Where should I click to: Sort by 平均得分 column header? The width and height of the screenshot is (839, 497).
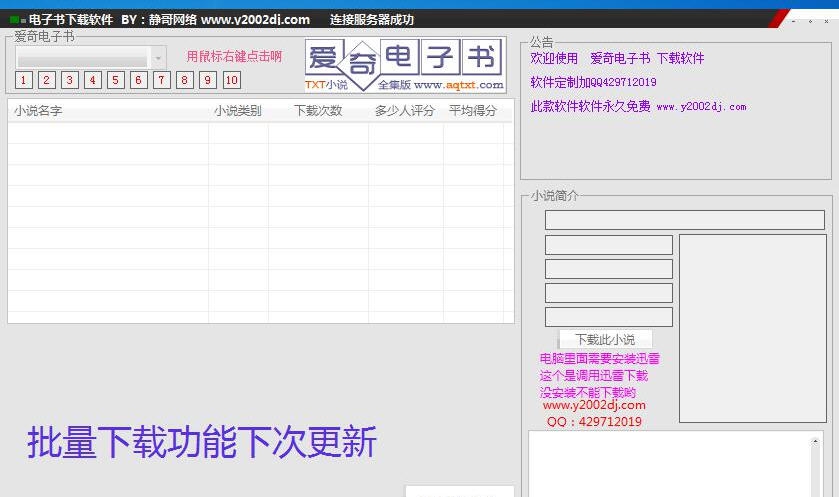click(473, 111)
